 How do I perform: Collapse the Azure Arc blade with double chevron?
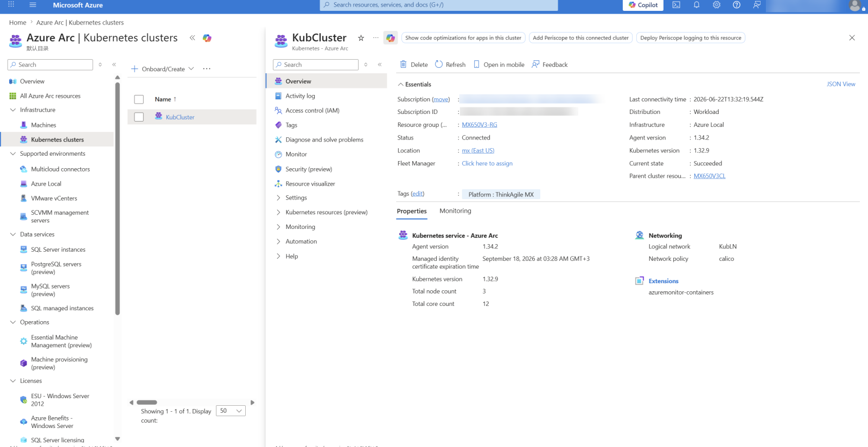192,38
